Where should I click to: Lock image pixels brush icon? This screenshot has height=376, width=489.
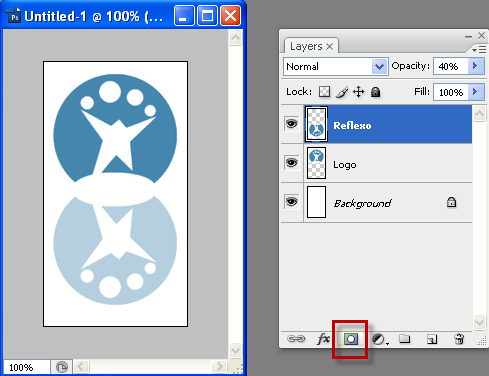(x=342, y=92)
